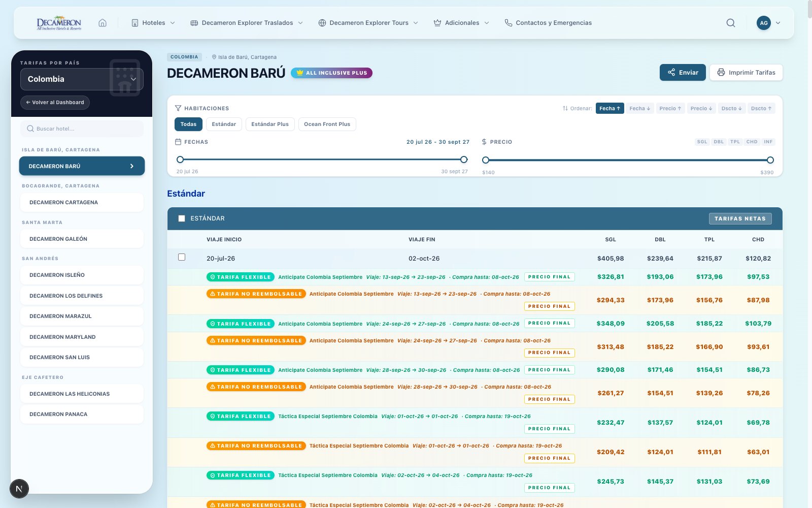Click the All Inclusive Plus crown badge
The width and height of the screenshot is (812, 508).
click(331, 73)
